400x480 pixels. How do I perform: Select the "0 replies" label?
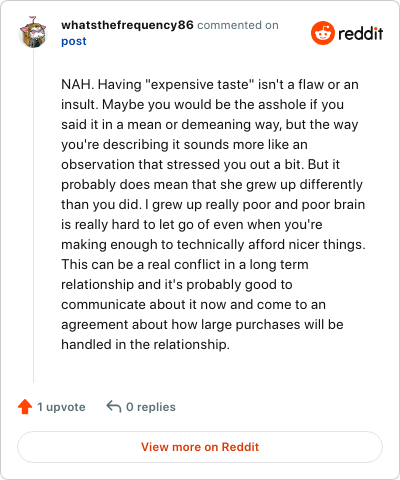(151, 407)
